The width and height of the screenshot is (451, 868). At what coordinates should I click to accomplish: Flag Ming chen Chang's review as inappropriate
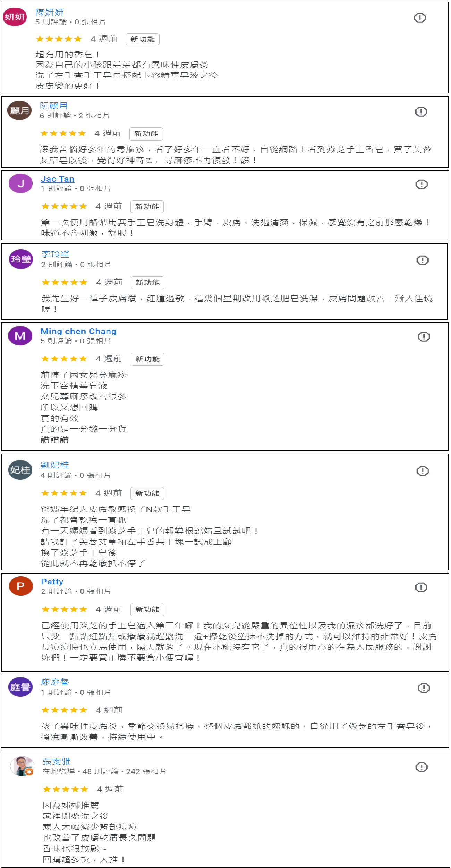tap(424, 336)
